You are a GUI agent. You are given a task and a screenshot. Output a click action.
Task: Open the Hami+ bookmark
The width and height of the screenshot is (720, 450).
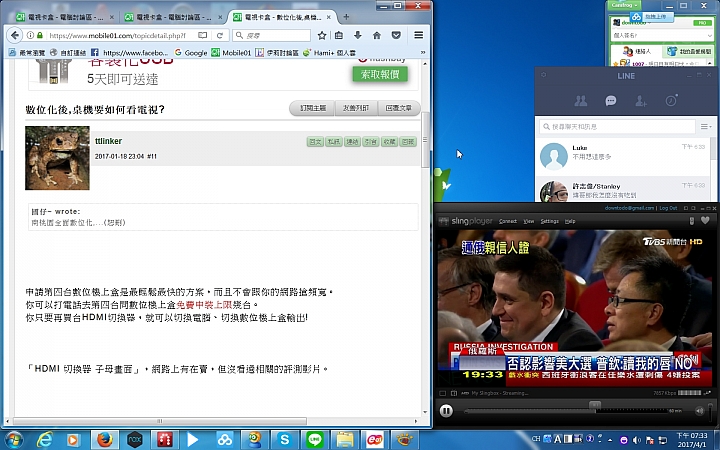(329, 53)
